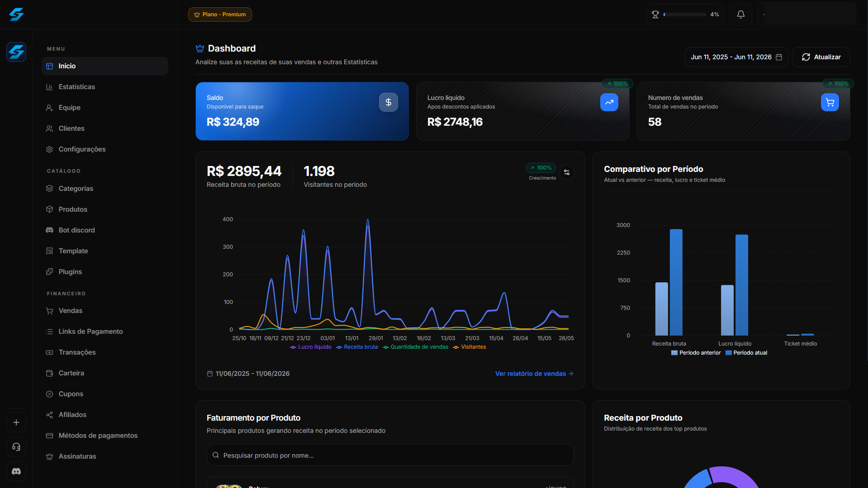Click the Saldo balance card
Image resolution: width=868 pixels, height=488 pixels.
pos(302,111)
